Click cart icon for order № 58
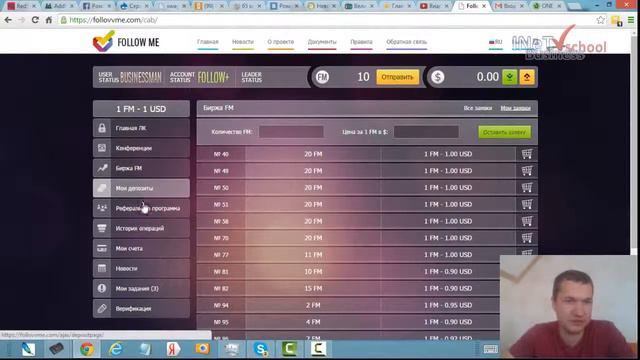This screenshot has height=360, width=640. 527,221
